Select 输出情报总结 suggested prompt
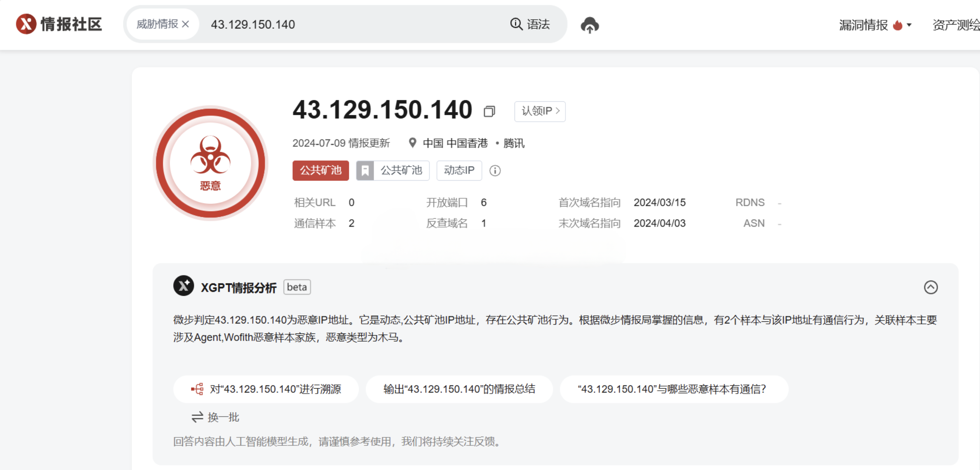The height and width of the screenshot is (470, 980). [459, 389]
